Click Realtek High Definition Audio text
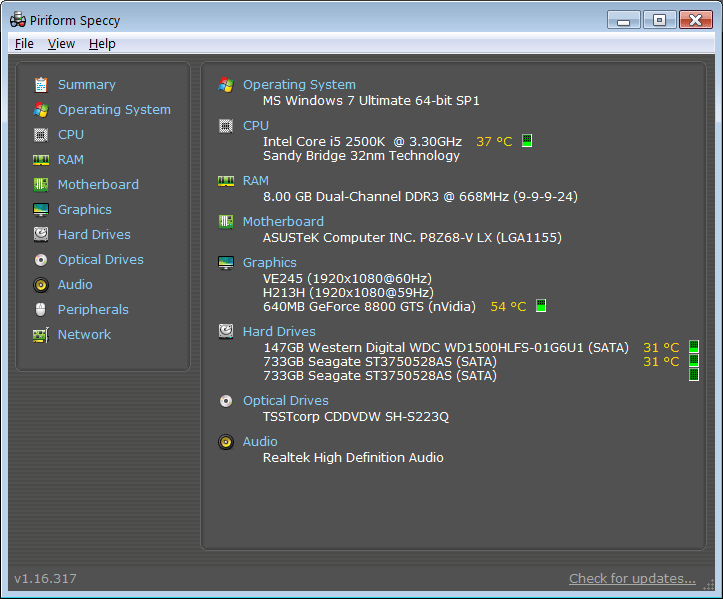Viewport: 723px width, 599px height. 353,458
